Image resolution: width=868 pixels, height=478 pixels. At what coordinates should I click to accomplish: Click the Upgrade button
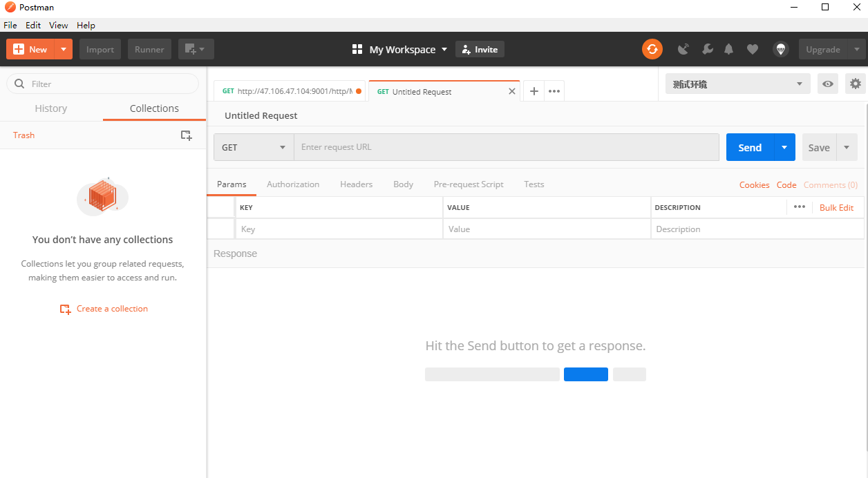[x=823, y=49]
